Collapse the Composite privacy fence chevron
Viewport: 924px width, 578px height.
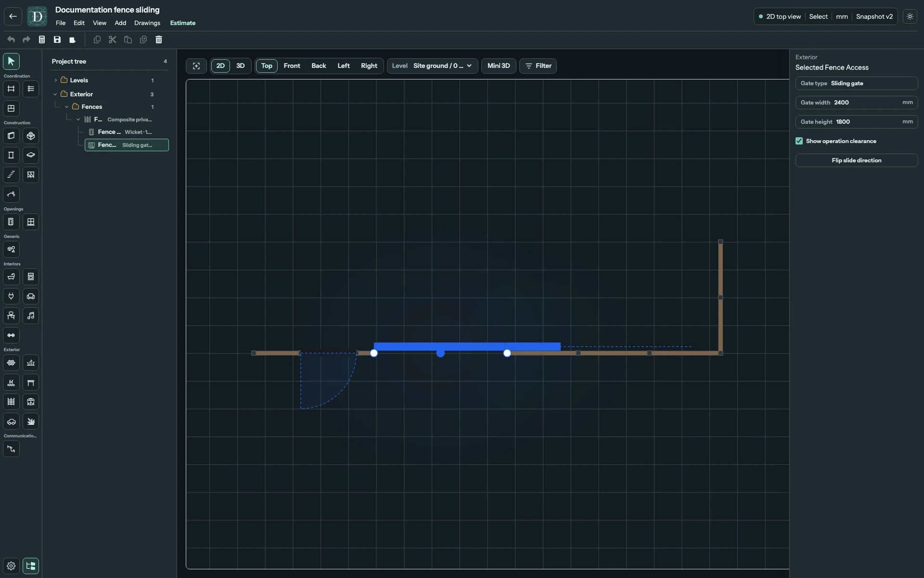click(x=78, y=119)
